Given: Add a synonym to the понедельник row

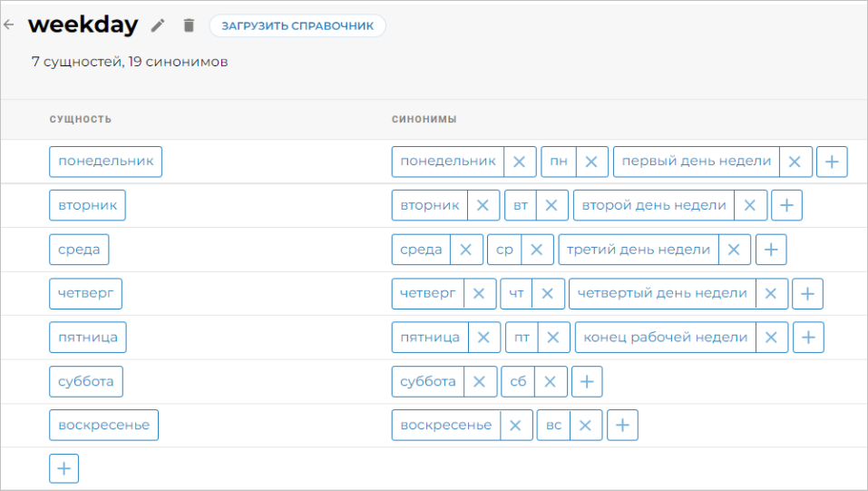Looking at the screenshot, I should point(832,162).
